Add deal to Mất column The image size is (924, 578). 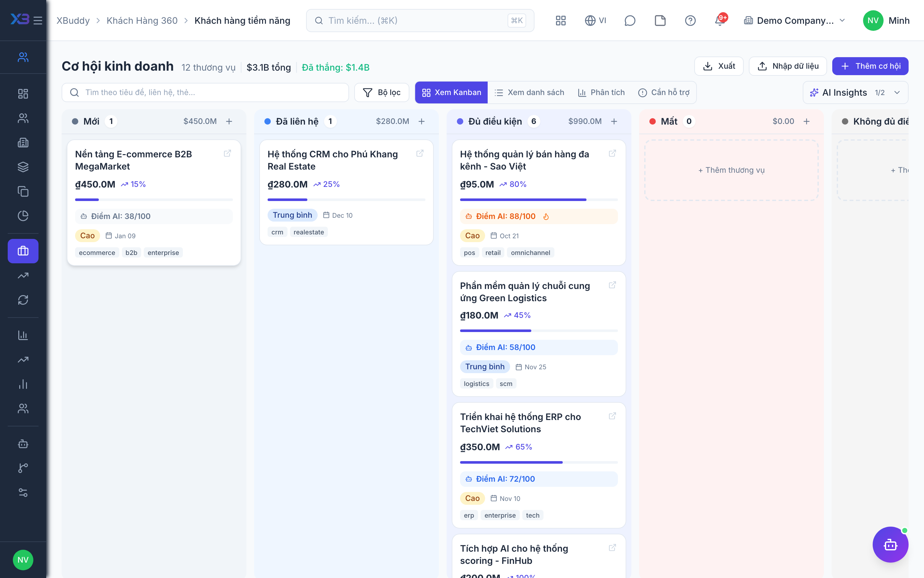pos(806,121)
